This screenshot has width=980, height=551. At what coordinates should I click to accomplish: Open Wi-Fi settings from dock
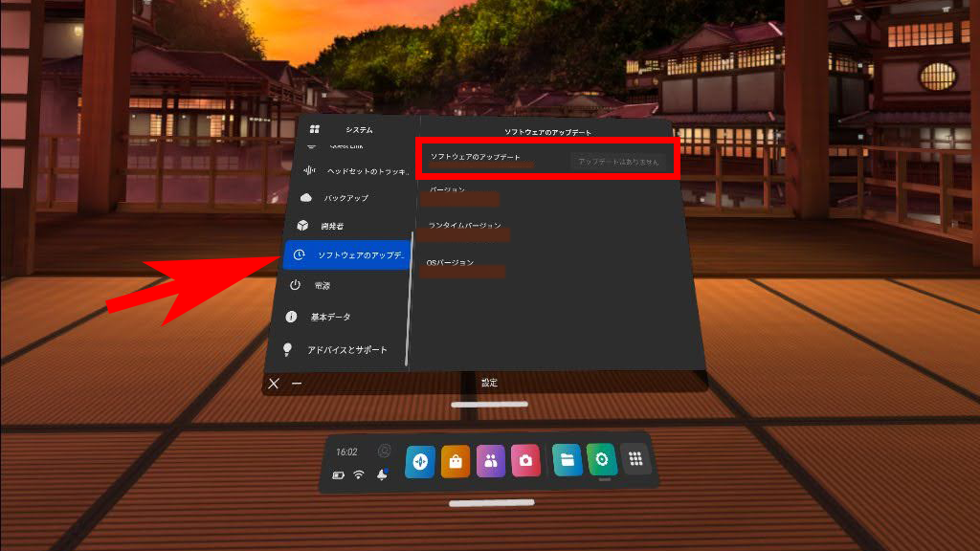[x=359, y=474]
